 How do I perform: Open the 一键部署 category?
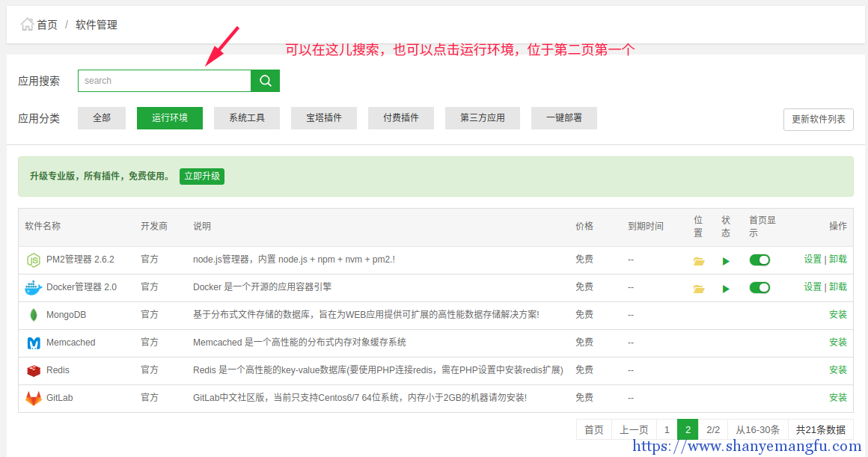pyautogui.click(x=563, y=118)
